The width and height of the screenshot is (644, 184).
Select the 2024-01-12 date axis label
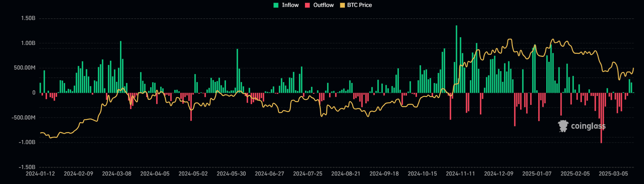(x=40, y=174)
